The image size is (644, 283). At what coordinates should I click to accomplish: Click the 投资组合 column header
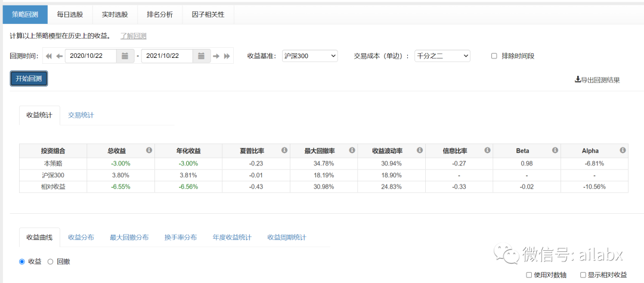click(x=53, y=150)
